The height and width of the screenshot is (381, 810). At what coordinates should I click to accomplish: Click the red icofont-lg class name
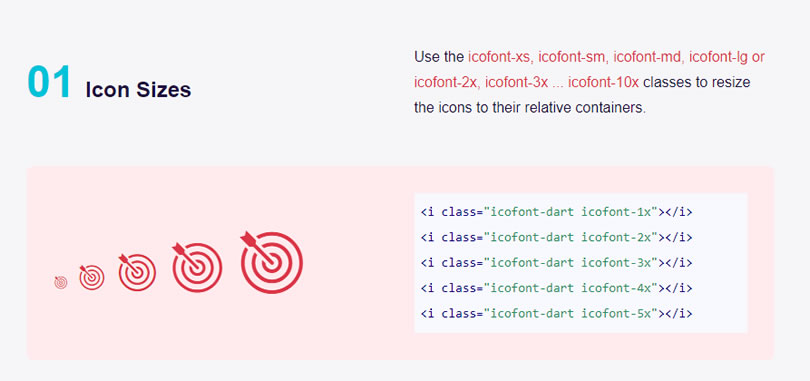coord(719,57)
